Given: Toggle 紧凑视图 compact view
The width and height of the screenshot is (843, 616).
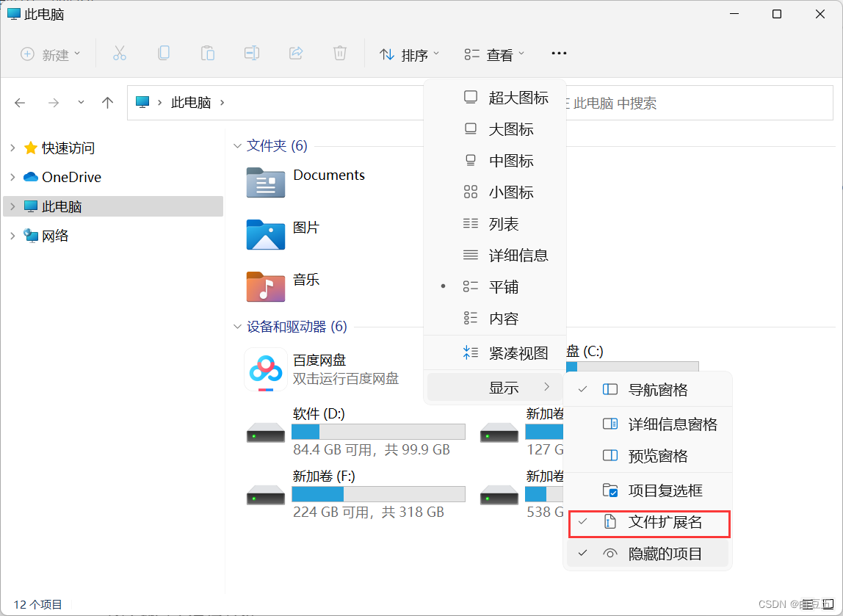Looking at the screenshot, I should (495, 353).
